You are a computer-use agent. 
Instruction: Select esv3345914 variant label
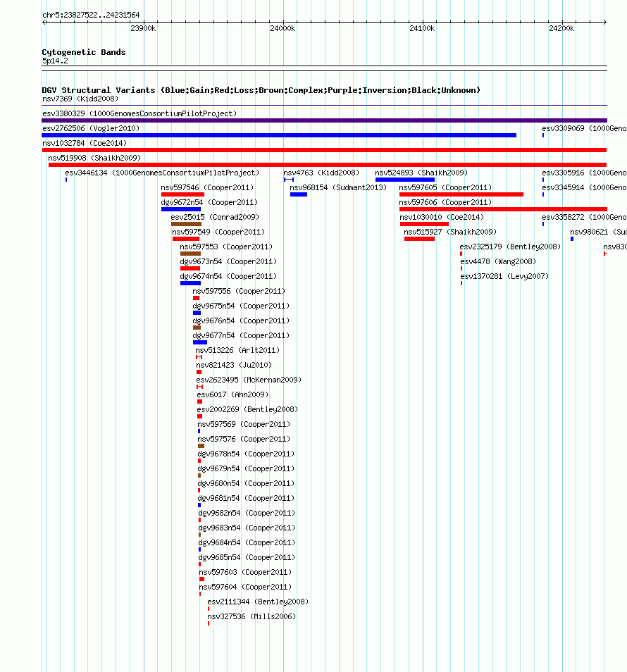pyautogui.click(x=584, y=187)
